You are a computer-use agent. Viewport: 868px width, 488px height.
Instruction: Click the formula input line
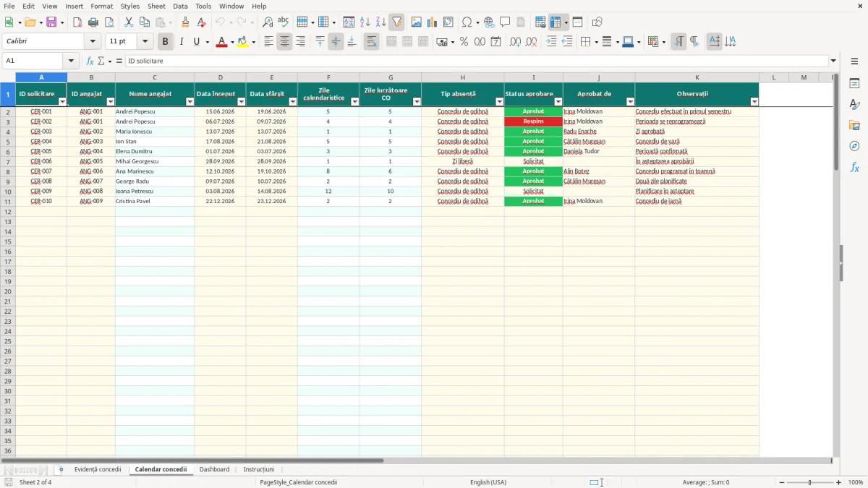click(476, 61)
